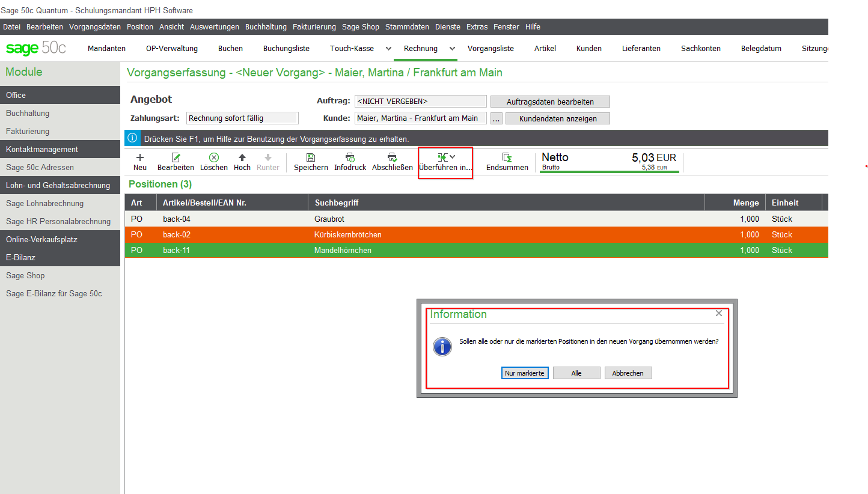This screenshot has width=868, height=494.
Task: Move position up with Hoch arrow
Action: tap(242, 157)
